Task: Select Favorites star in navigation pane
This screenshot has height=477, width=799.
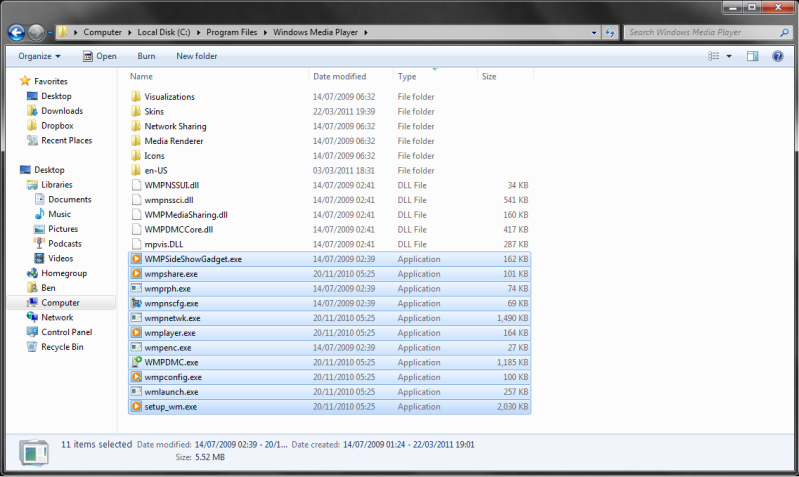Action: point(25,81)
